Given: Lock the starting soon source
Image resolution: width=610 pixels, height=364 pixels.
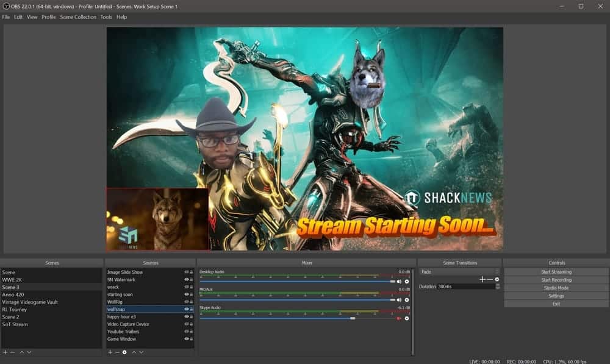Looking at the screenshot, I should [192, 294].
